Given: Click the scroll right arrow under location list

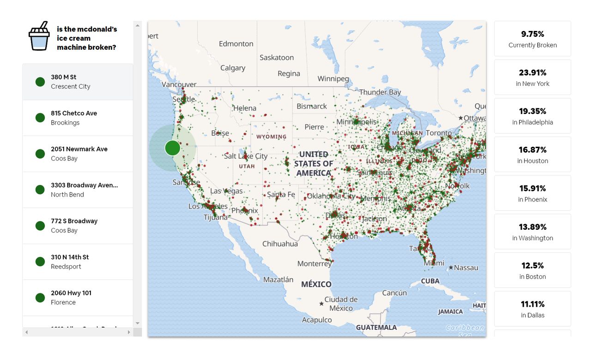Looking at the screenshot, I should tap(129, 332).
